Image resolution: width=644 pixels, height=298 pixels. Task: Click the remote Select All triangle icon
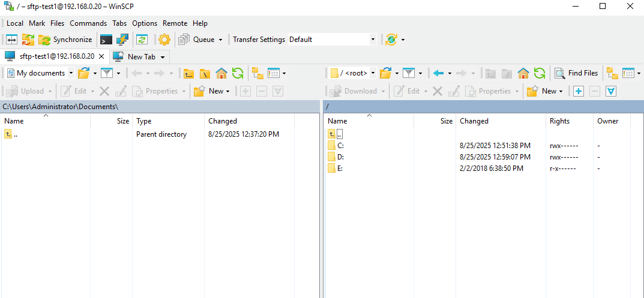click(611, 91)
